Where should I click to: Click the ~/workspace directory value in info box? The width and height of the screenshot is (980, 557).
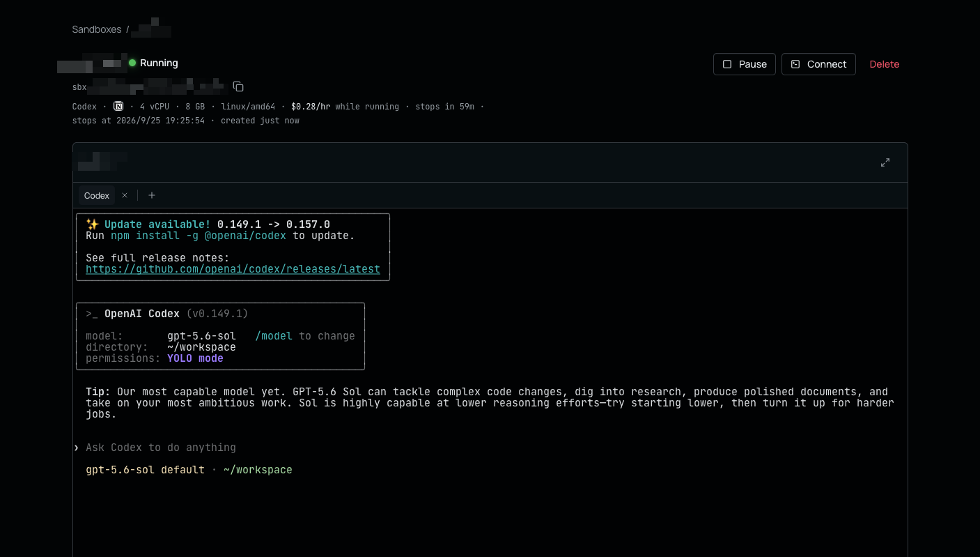201,347
